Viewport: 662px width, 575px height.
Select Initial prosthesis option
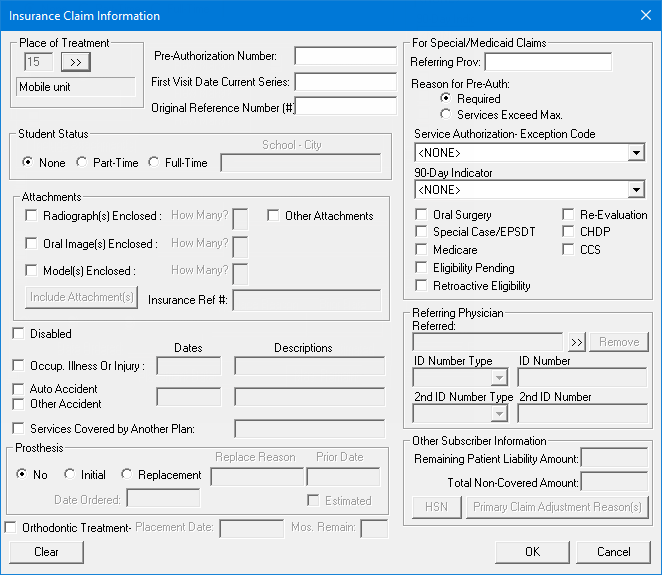pyautogui.click(x=69, y=475)
